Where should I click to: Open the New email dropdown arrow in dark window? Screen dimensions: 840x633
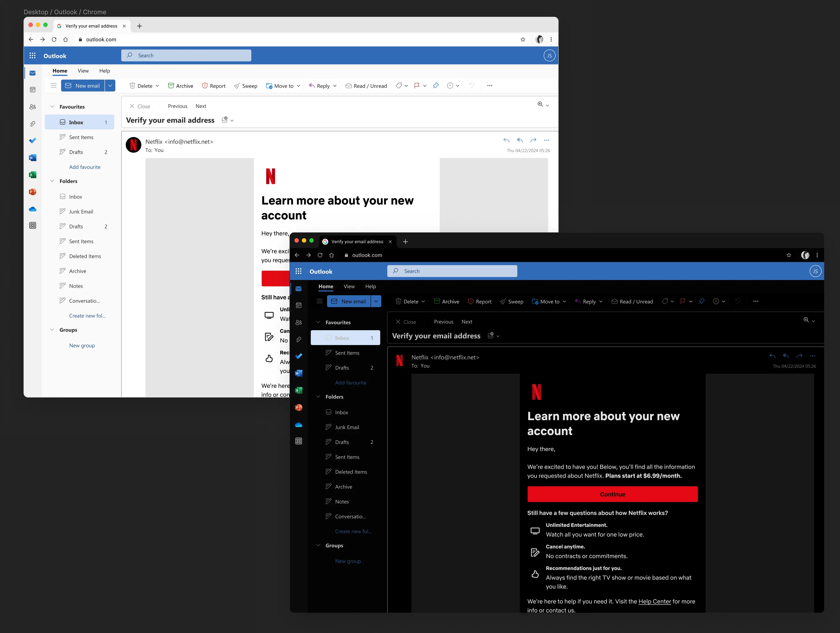click(376, 301)
